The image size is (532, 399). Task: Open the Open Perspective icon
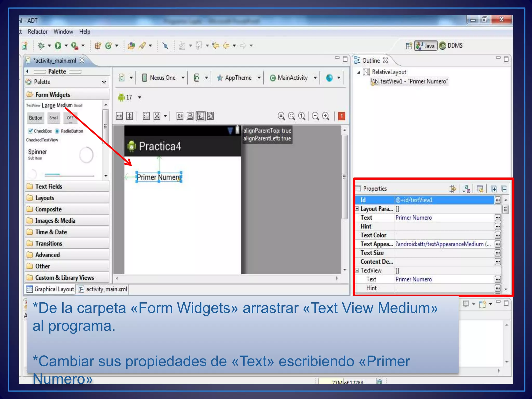(x=409, y=46)
